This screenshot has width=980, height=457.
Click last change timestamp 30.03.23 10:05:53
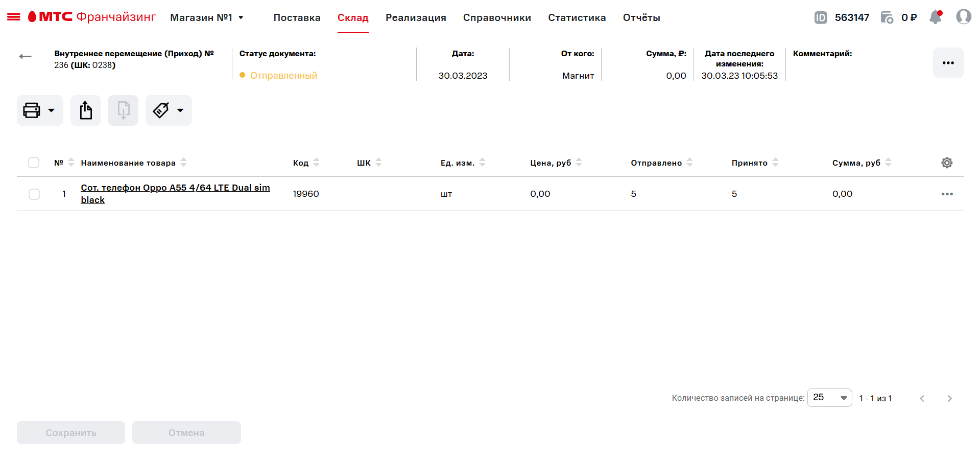coord(739,76)
